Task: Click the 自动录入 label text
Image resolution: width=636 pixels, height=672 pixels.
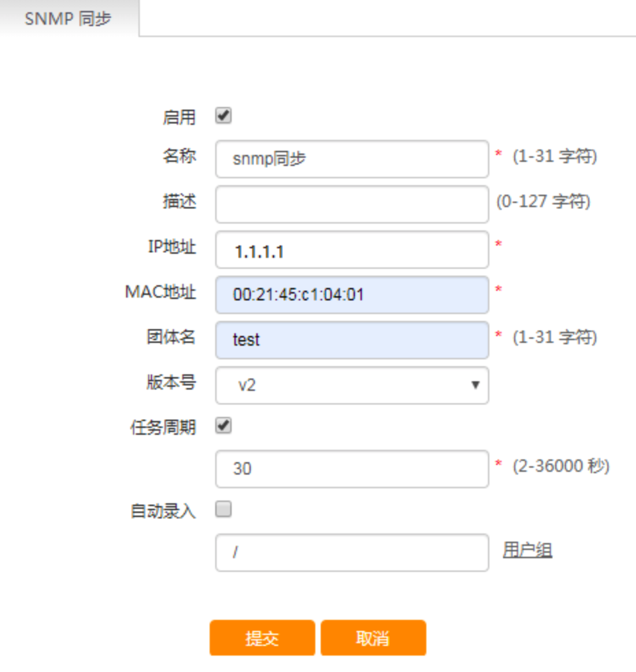Action: tap(163, 511)
